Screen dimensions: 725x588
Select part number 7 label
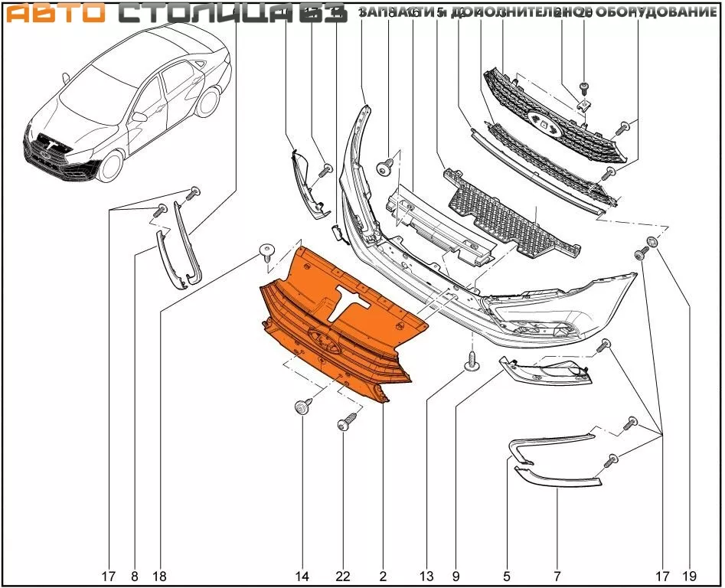(x=557, y=576)
